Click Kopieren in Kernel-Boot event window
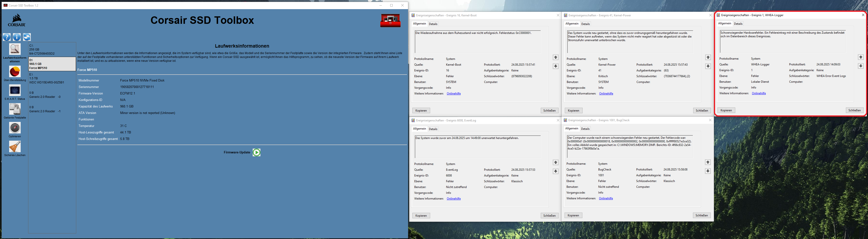This screenshot has height=239, width=868. [421, 111]
